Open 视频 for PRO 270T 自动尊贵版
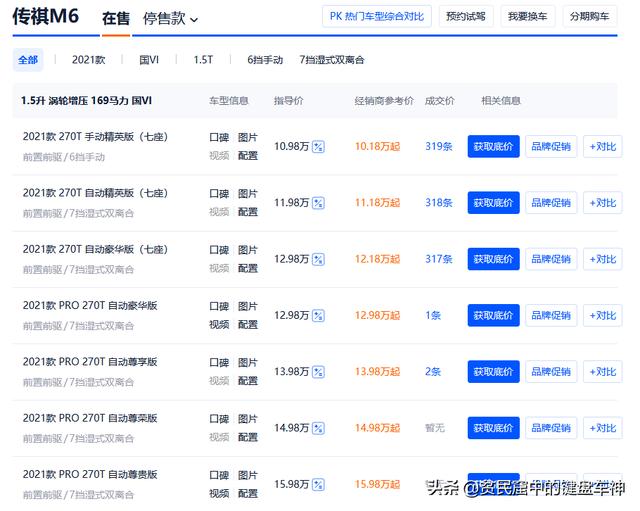640x511 pixels. tap(219, 493)
